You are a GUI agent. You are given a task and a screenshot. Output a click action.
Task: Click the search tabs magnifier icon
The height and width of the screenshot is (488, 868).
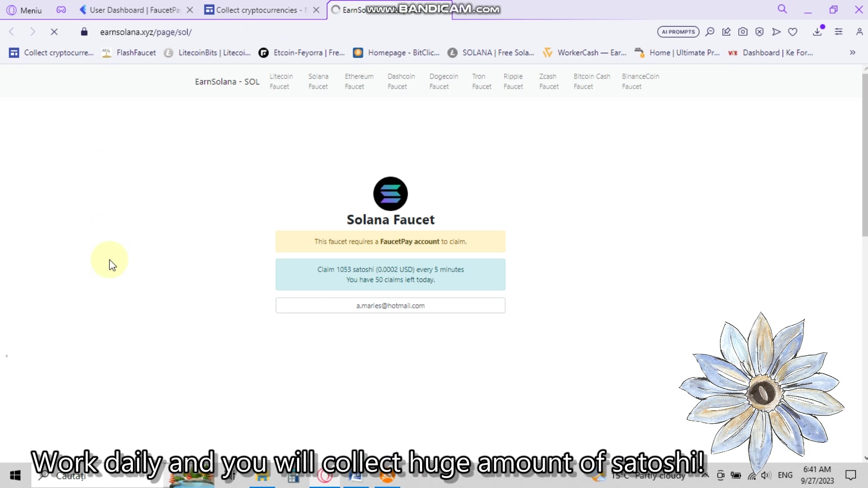pyautogui.click(x=783, y=9)
